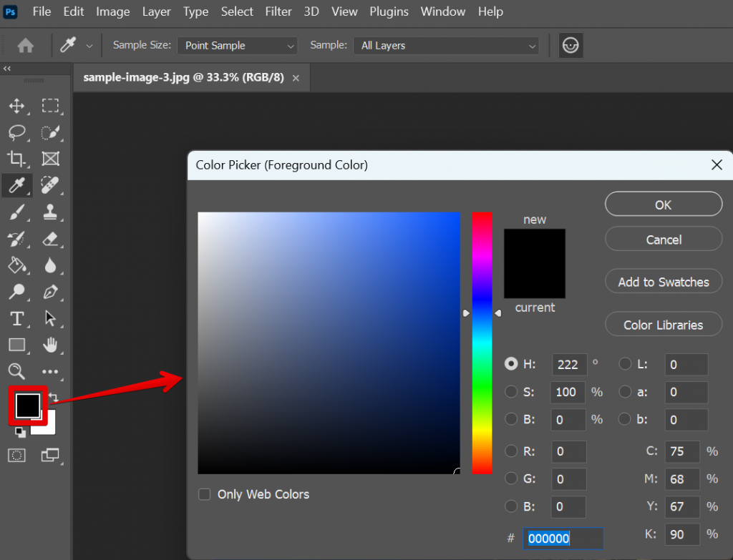733x560 pixels.
Task: Click the Add to Swatches button
Action: coord(663,281)
